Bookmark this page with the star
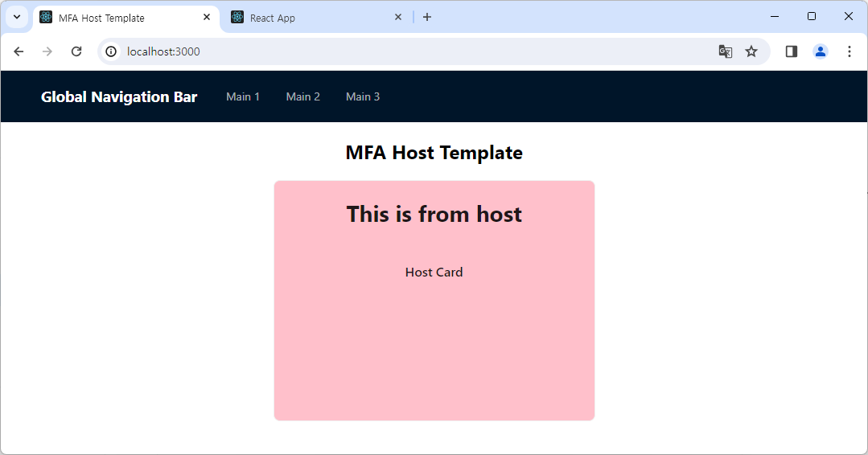Viewport: 868px width, 455px height. coord(751,51)
